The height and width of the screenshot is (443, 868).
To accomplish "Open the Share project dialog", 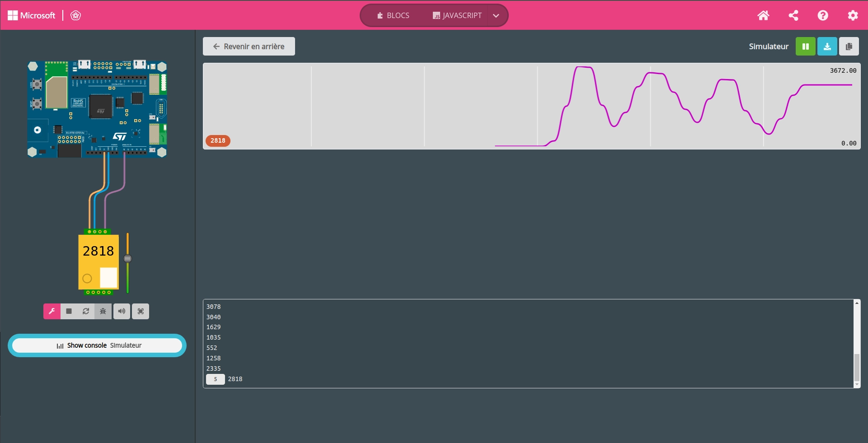I will point(793,15).
